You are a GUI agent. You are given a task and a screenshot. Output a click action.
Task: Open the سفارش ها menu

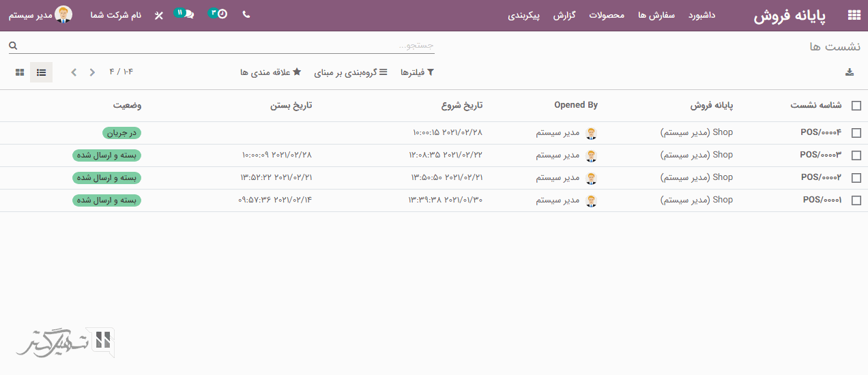coord(656,15)
